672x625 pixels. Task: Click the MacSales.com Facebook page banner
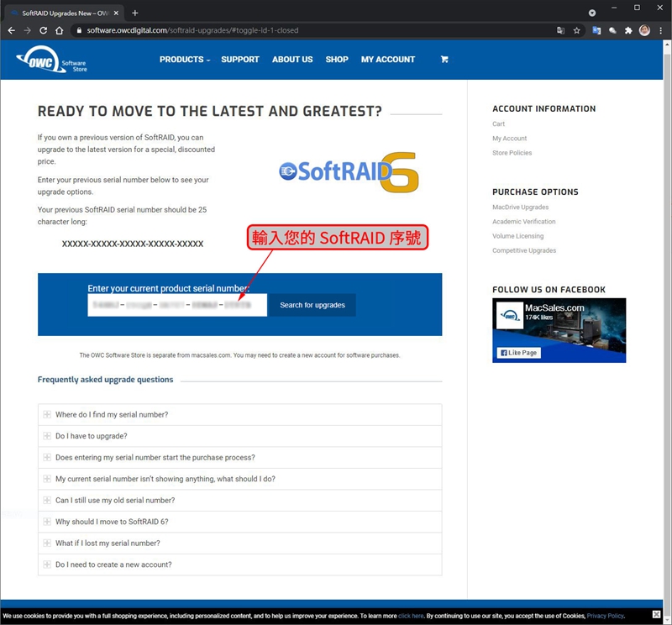(x=559, y=330)
